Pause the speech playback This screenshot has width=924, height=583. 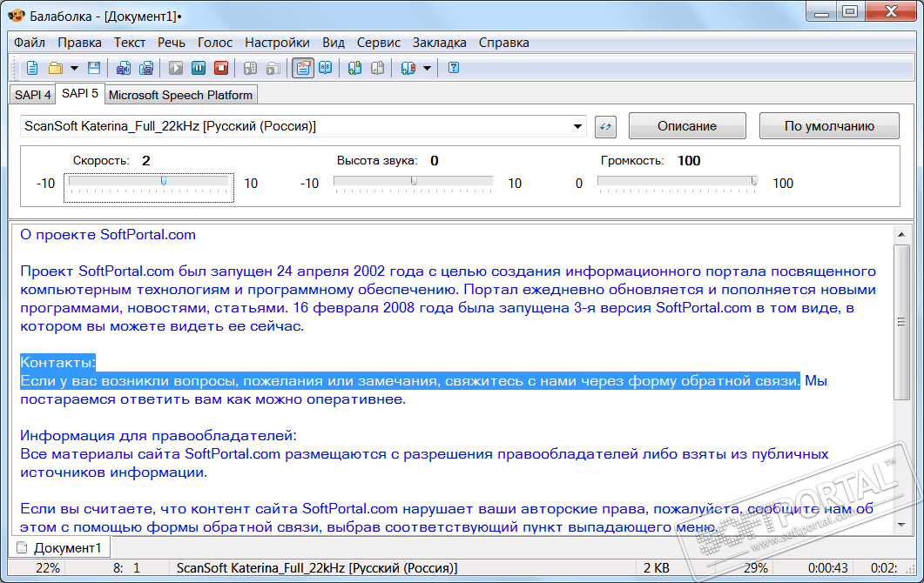click(x=199, y=69)
